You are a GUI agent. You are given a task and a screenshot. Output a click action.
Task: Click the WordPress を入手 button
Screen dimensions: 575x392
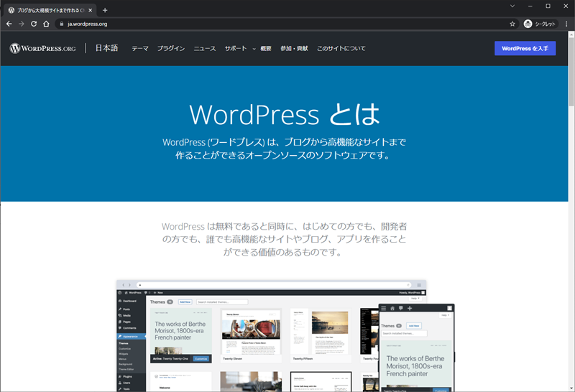click(x=525, y=48)
